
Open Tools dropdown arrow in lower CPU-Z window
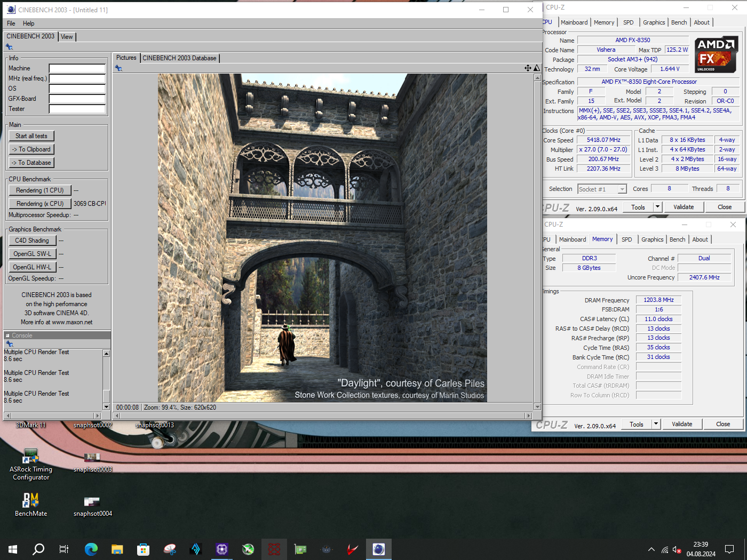coord(656,424)
